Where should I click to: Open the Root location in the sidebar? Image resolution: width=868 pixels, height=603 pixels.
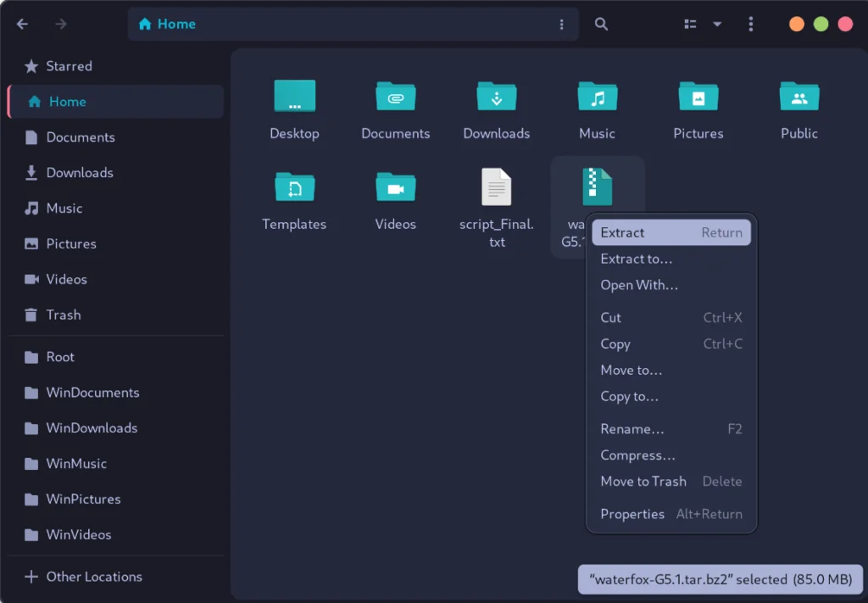pos(58,357)
